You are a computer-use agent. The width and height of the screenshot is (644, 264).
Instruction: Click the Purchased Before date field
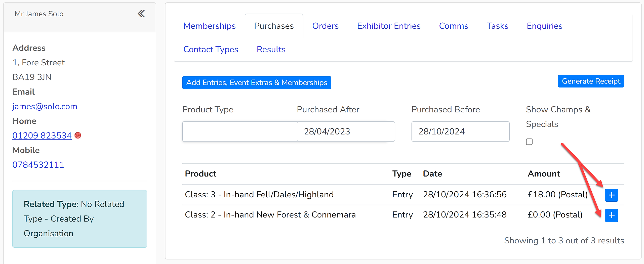pos(460,131)
